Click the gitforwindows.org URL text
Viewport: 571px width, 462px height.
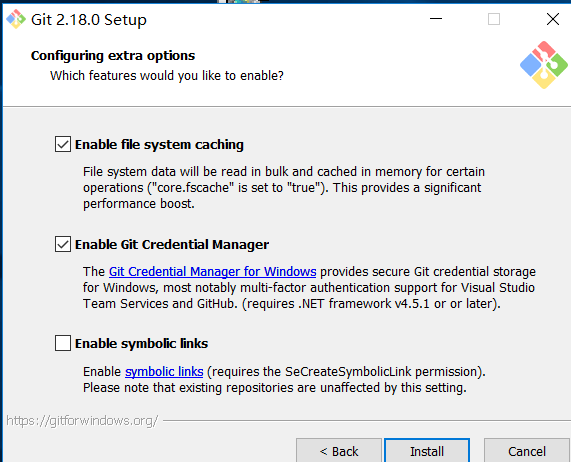tap(82, 421)
